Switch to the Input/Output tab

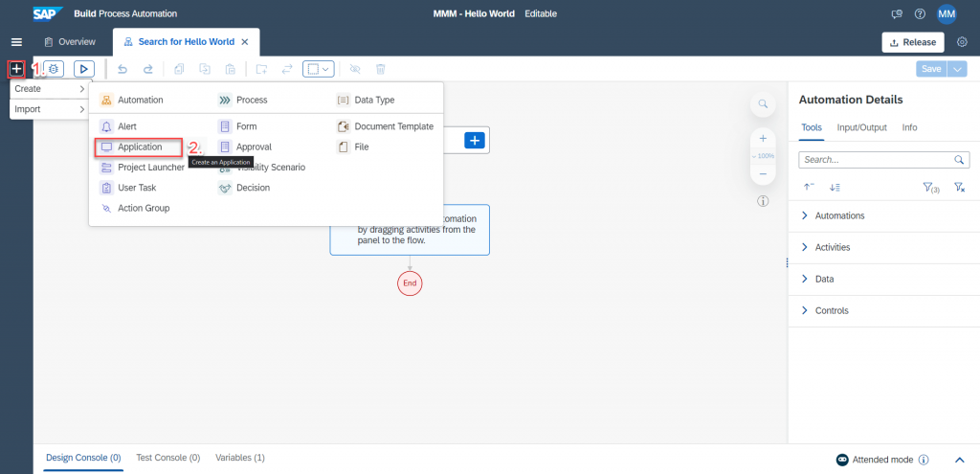(862, 127)
